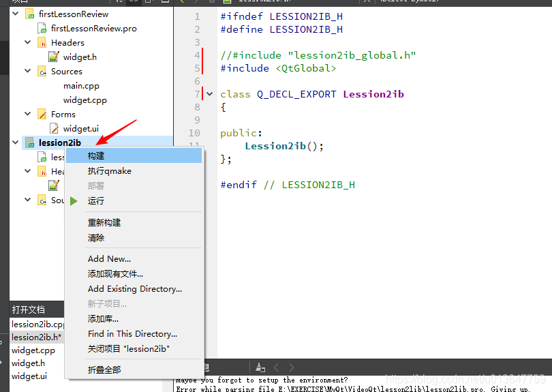Viewport: 552px width, 392px height.
Task: Select the widget.h header file icon
Action: coord(54,57)
